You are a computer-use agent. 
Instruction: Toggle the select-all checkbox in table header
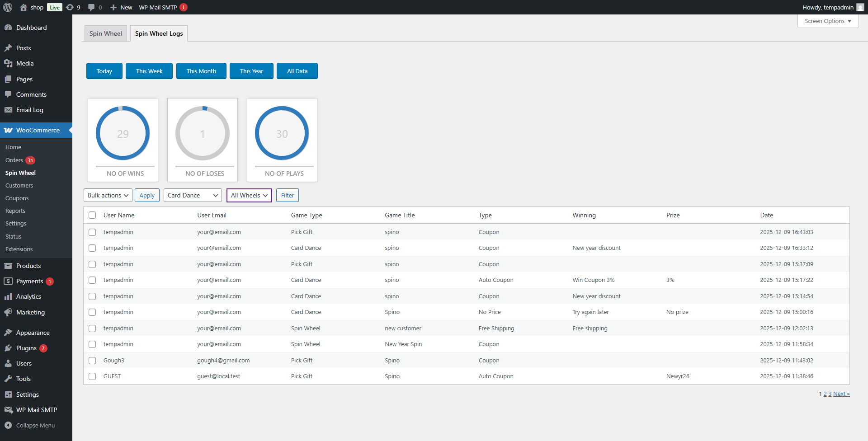pos(92,215)
